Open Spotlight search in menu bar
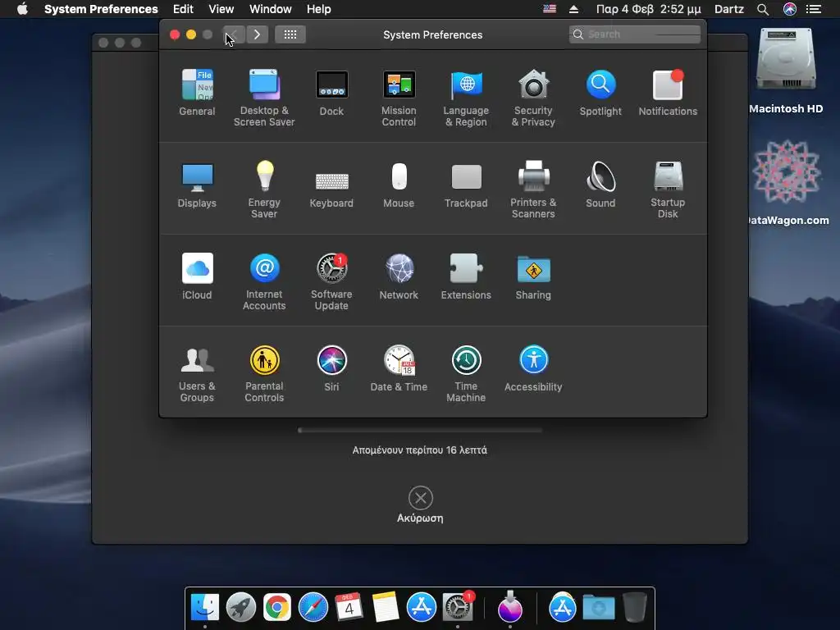 (x=763, y=9)
